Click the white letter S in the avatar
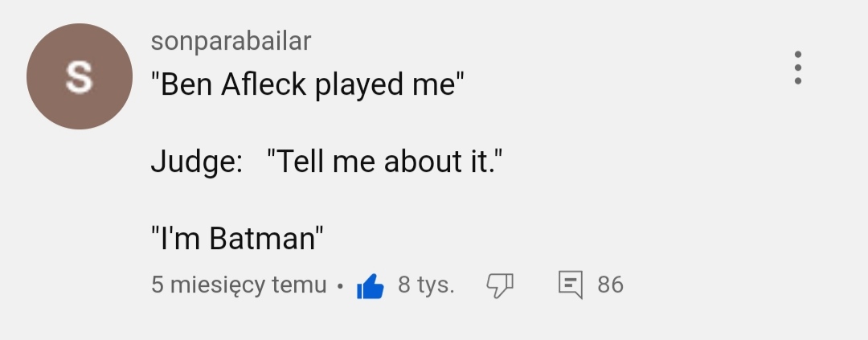Viewport: 868px width, 340px height. (x=79, y=77)
